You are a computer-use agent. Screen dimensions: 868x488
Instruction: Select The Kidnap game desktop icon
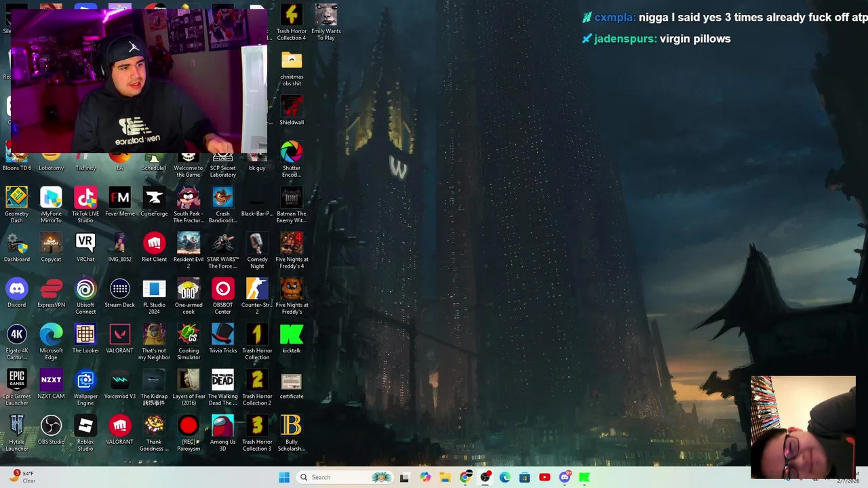click(154, 387)
